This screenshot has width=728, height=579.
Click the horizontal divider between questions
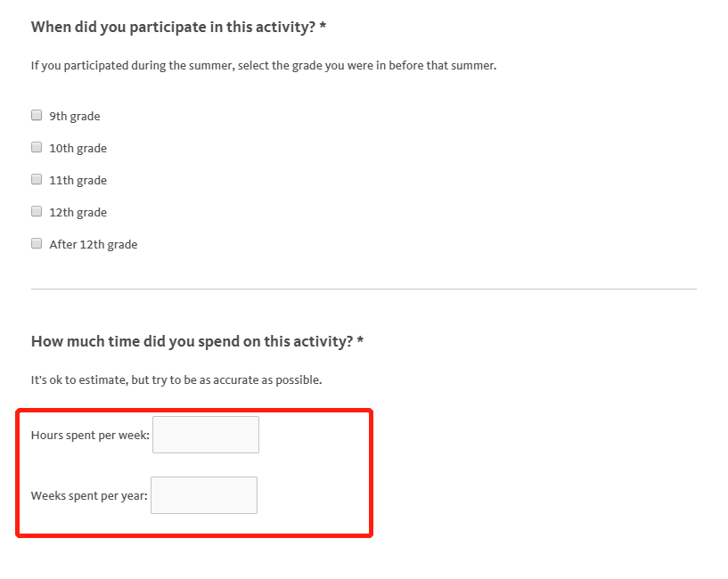[364, 289]
